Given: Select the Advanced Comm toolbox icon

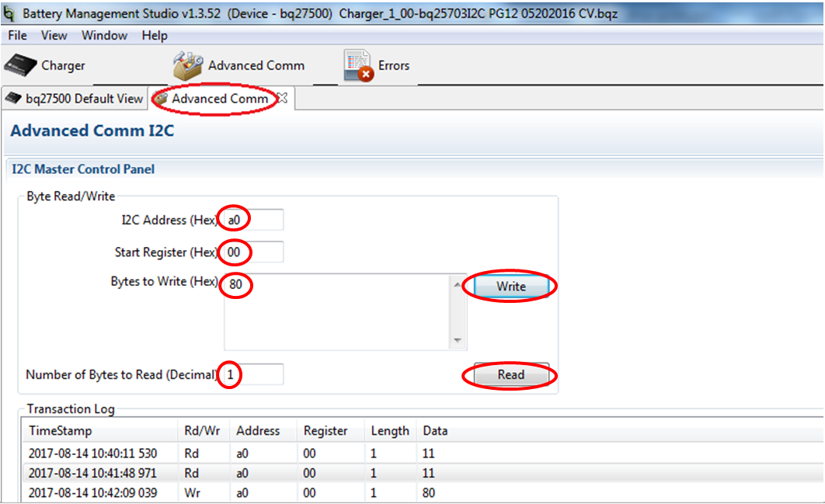Looking at the screenshot, I should tap(186, 65).
